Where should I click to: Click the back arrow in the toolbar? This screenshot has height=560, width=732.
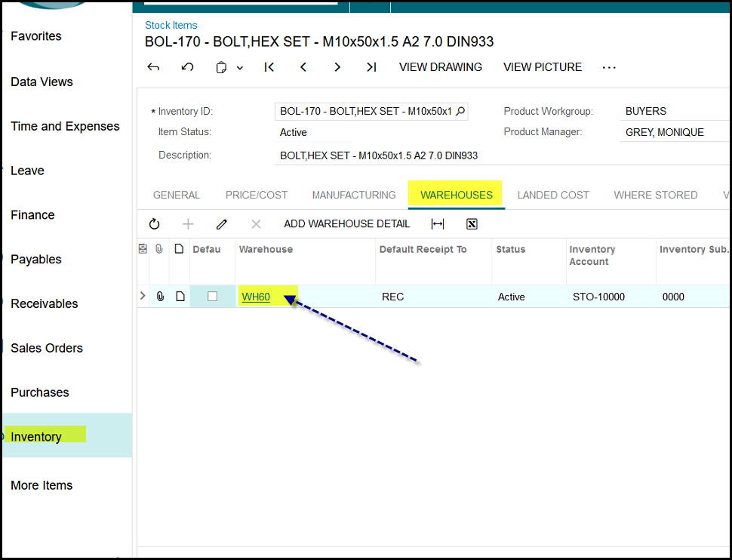pos(153,67)
